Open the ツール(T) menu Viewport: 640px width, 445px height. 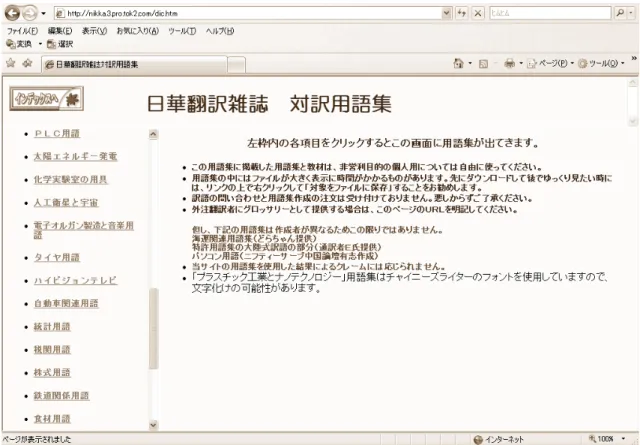182,31
